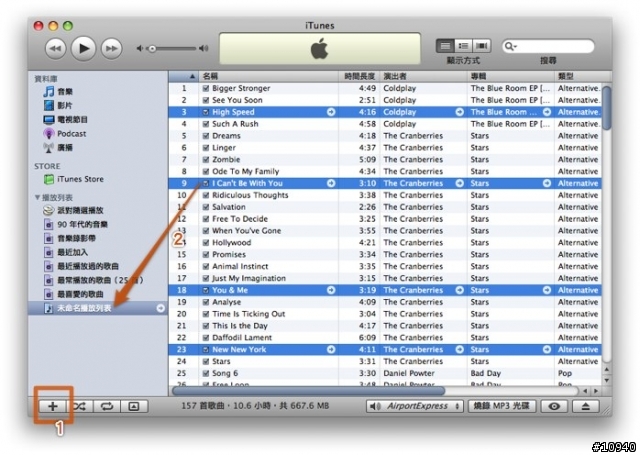Screen dimensions: 640x455
Task: Uncheck the Hollywood checkbox
Action: click(206, 242)
